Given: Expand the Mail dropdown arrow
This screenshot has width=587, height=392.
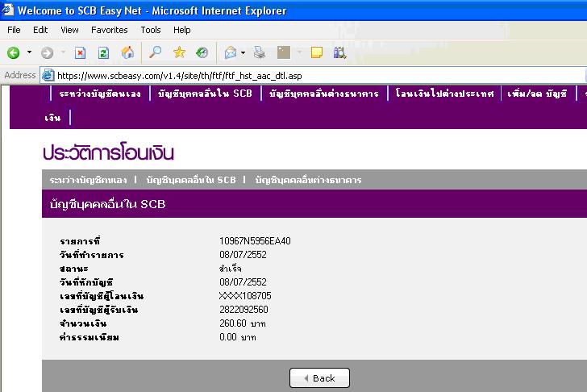Looking at the screenshot, I should (x=243, y=52).
